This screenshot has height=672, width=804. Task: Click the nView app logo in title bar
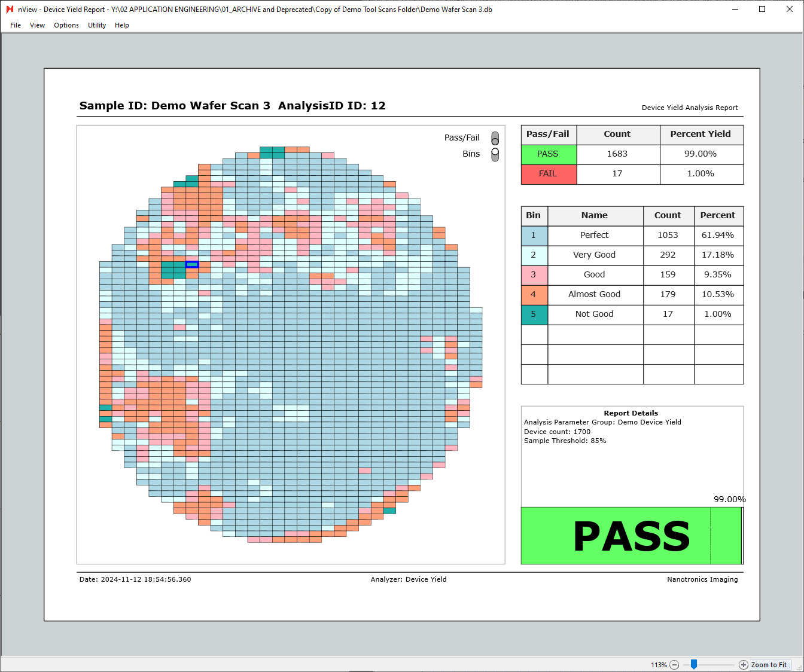tap(10, 10)
